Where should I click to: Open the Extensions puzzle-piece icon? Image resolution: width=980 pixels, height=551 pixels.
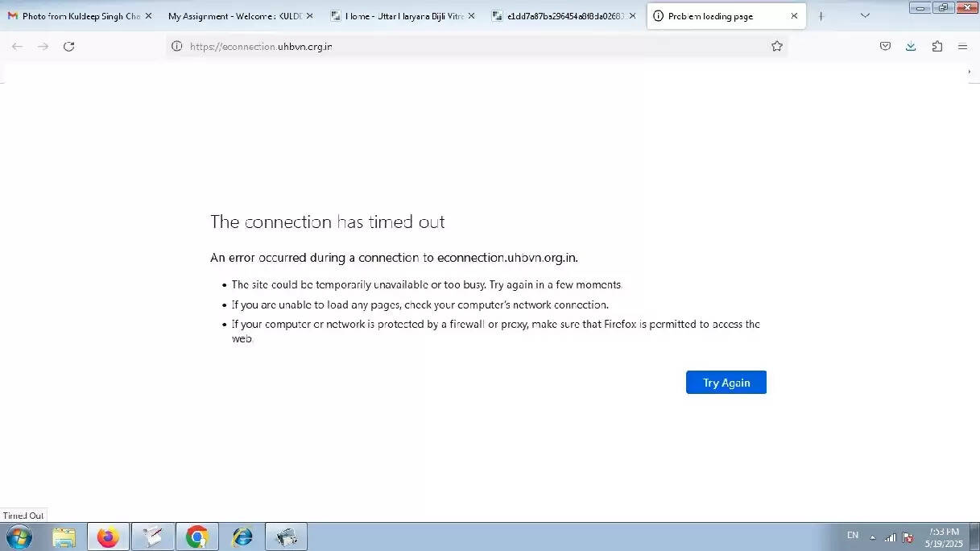pyautogui.click(x=937, y=47)
